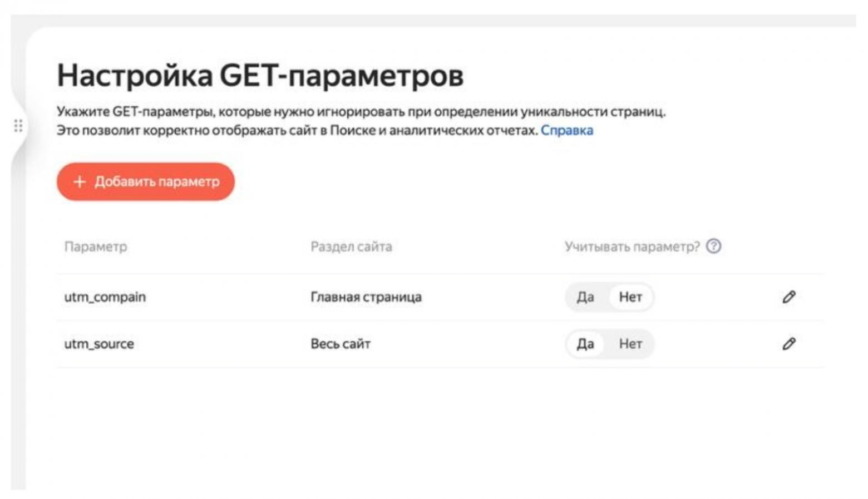This screenshot has width=868, height=499.
Task: Click the pencil edit icon for utm_compain
Action: (x=789, y=297)
